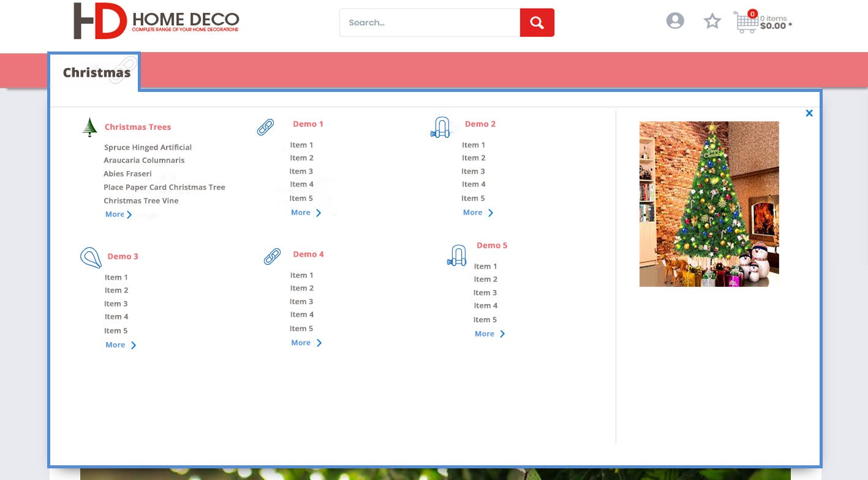This screenshot has height=480, width=868.
Task: Click the decorated Christmas tree photo
Action: pos(709,204)
